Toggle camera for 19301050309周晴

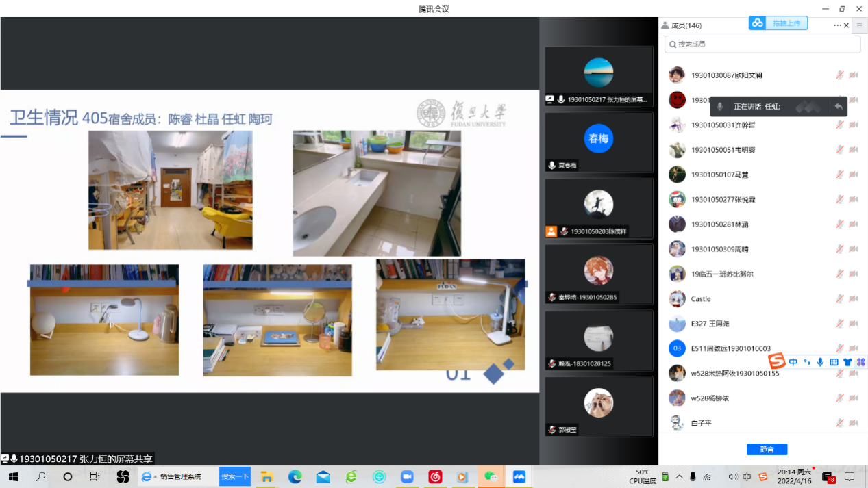click(854, 249)
